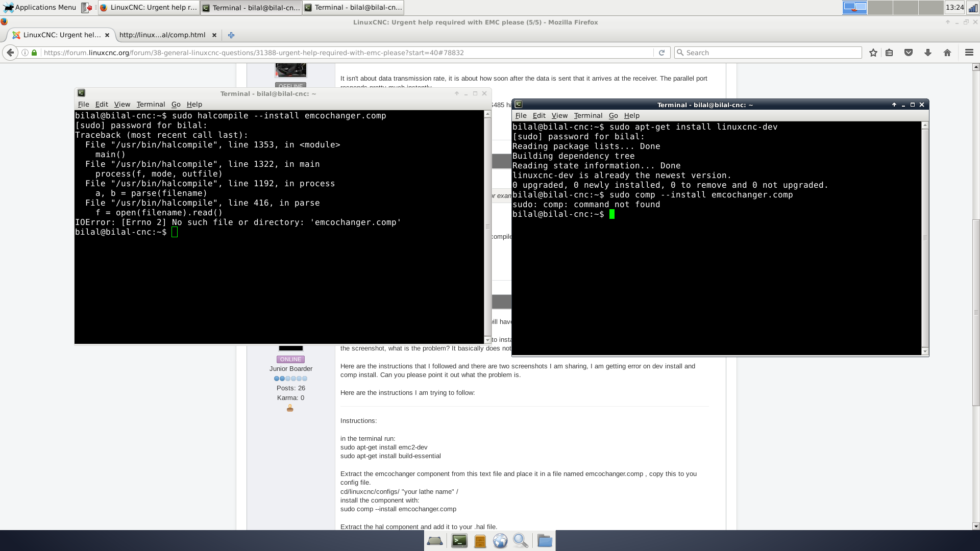Switch to the Firefox LinuxCNC taskbar item
This screenshot has width=980, height=551.
click(x=149, y=8)
